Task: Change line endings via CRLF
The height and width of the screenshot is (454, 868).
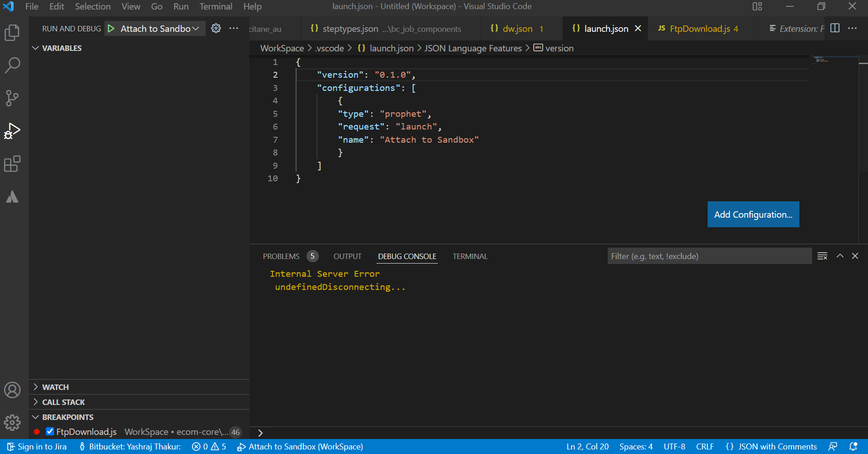Action: tap(705, 447)
